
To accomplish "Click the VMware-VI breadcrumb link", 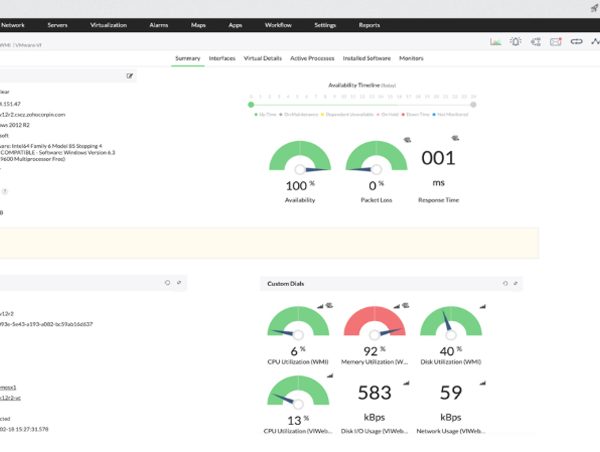I will tap(28, 45).
